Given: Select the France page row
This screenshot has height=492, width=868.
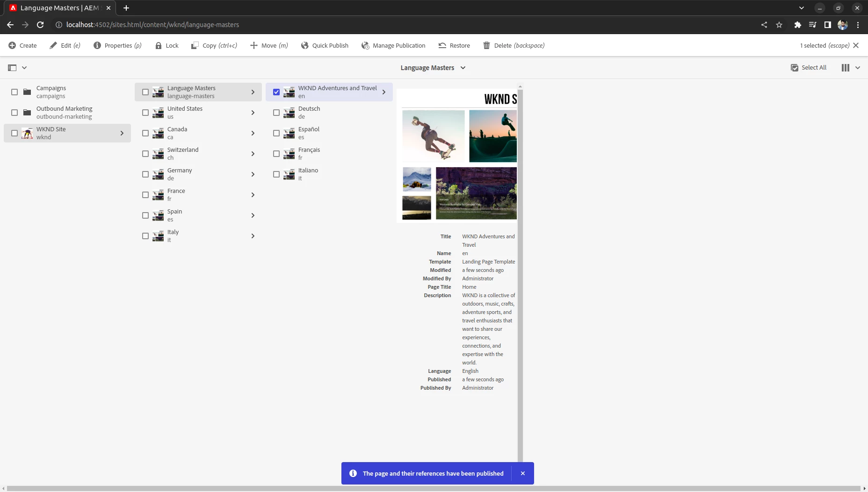Looking at the screenshot, I should [198, 195].
